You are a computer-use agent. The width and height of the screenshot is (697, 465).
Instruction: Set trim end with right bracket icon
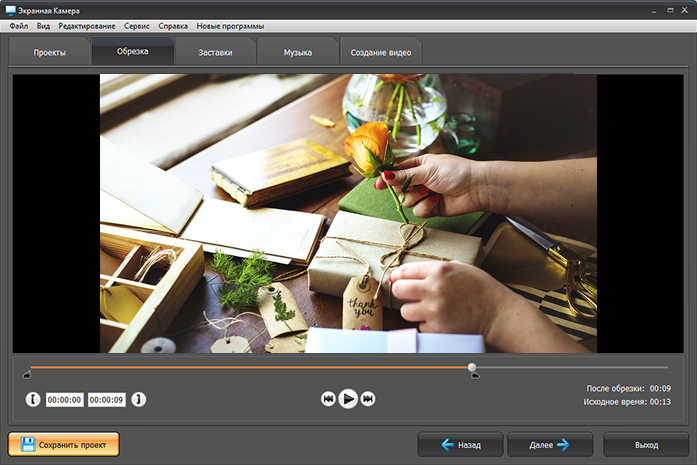point(138,400)
